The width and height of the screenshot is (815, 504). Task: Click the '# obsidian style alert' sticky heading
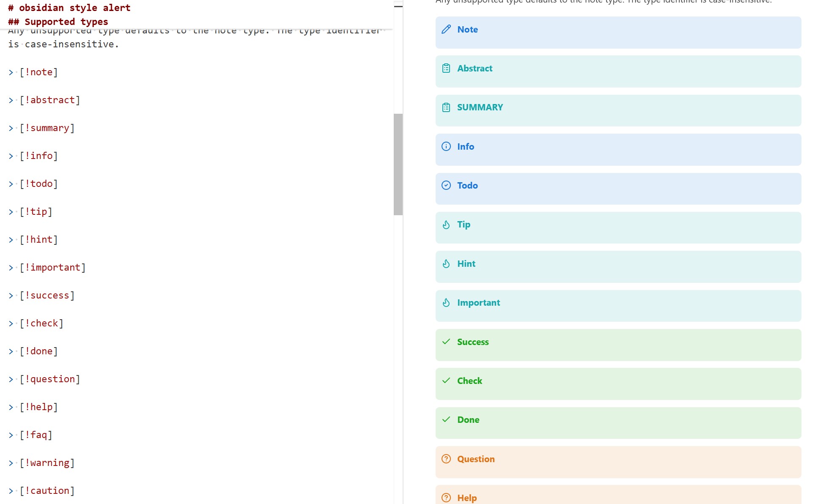point(69,8)
